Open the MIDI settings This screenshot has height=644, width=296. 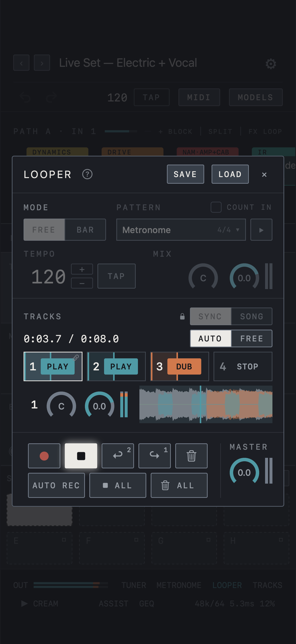click(x=199, y=97)
